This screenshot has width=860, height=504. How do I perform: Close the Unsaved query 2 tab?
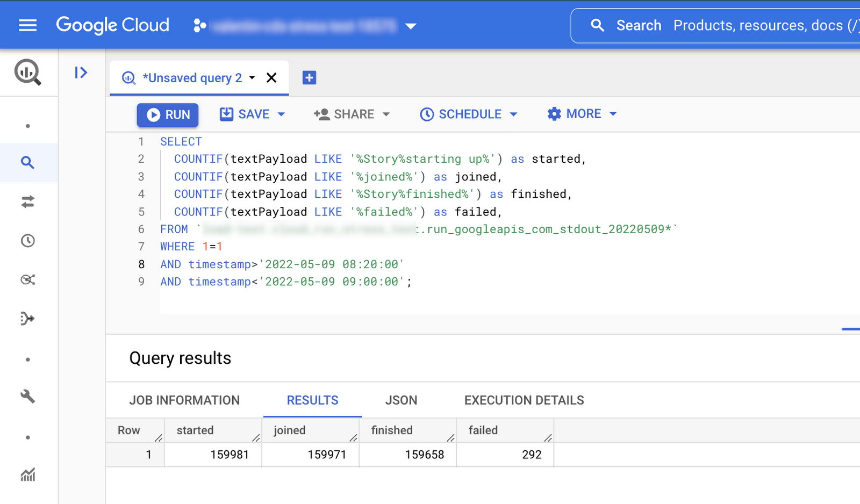pyautogui.click(x=271, y=78)
